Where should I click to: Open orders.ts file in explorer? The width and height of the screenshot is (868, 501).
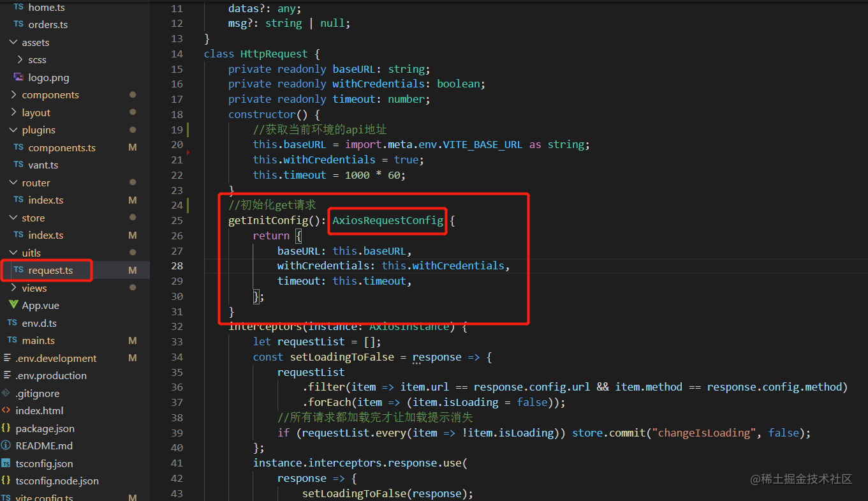[48, 25]
